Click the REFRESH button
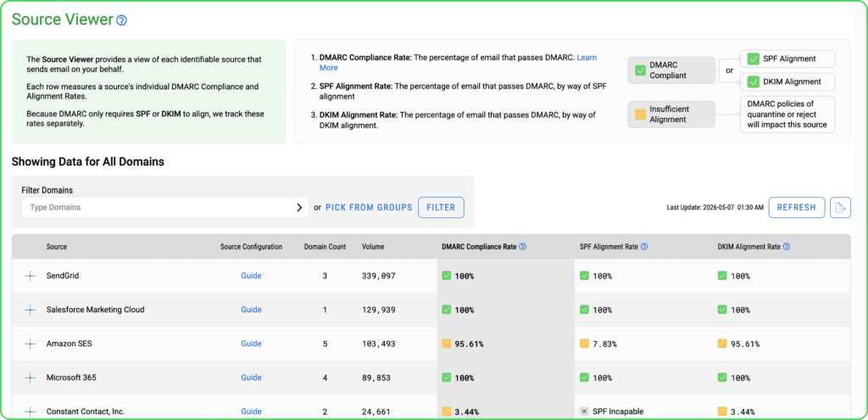Viewport: 868px width, 420px height. click(x=797, y=208)
